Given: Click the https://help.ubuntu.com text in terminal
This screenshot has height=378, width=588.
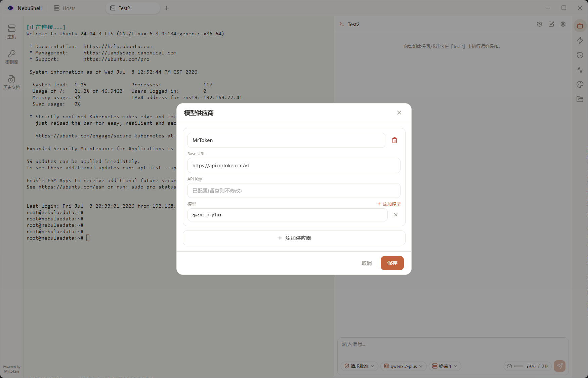Looking at the screenshot, I should coord(118,46).
